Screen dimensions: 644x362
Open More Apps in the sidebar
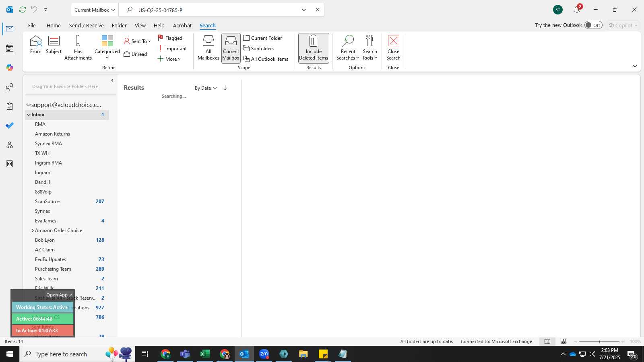click(x=10, y=164)
